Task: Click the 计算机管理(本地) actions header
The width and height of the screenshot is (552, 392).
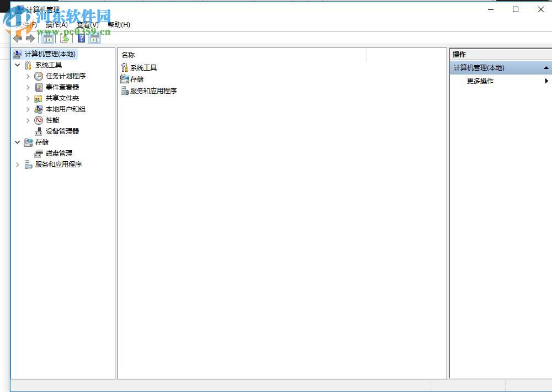Action: pos(501,67)
